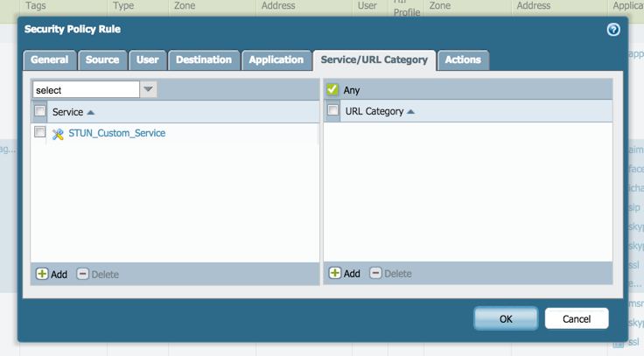Click the red minus Delete icon under Service list

click(x=82, y=274)
